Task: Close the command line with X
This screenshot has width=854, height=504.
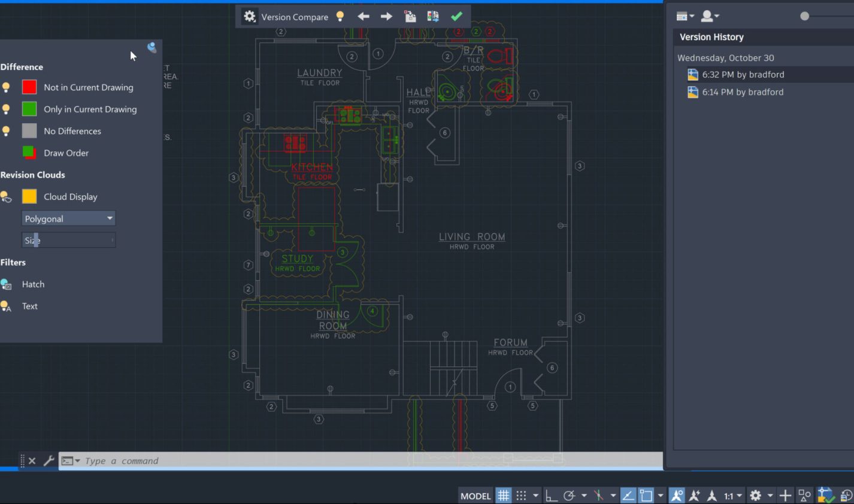Action: tap(32, 461)
